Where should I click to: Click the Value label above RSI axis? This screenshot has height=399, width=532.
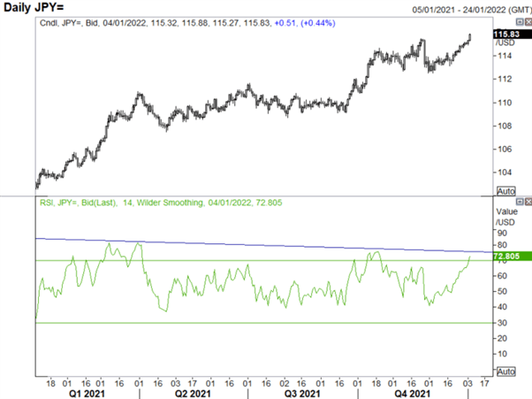507,211
